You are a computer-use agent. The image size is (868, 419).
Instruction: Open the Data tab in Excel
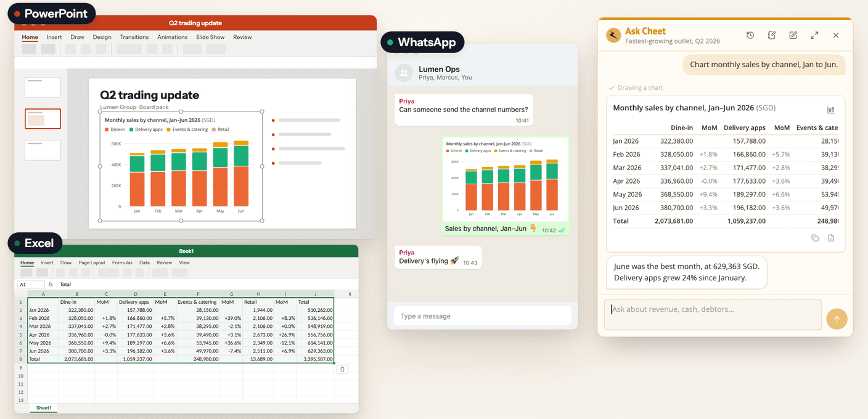click(x=144, y=262)
